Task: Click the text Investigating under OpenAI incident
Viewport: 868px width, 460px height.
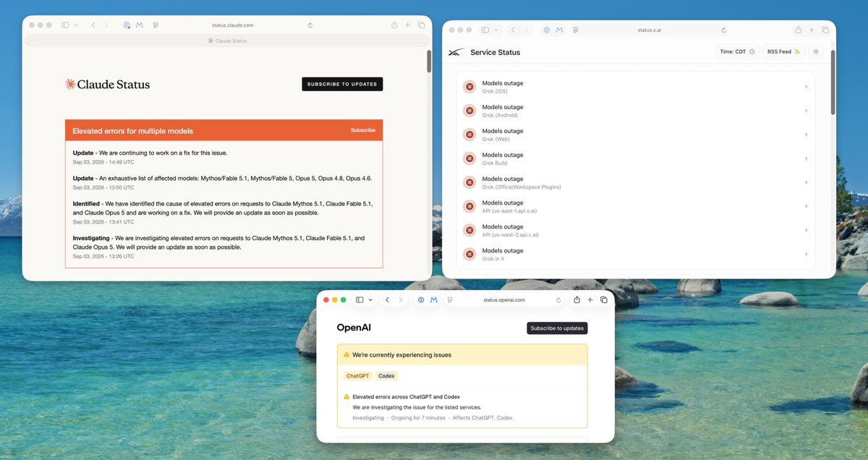Action: click(368, 417)
